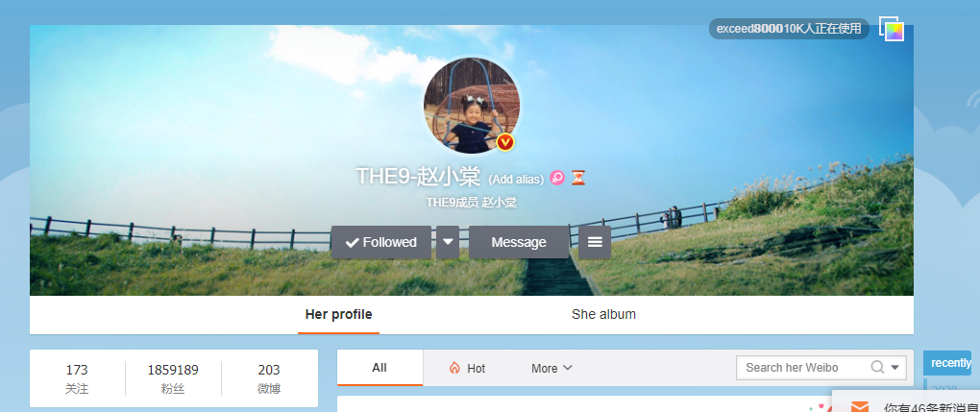The height and width of the screenshot is (412, 980).
Task: Click the Add alias link
Action: pos(516,180)
